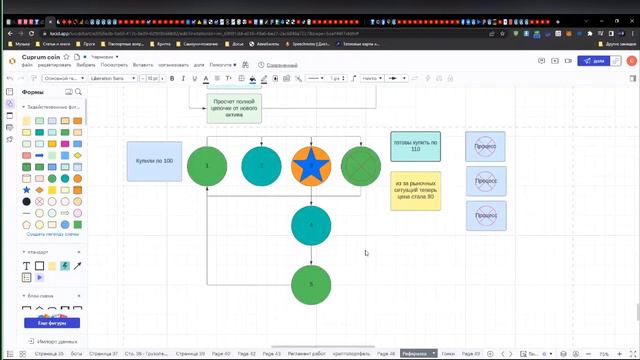Pick the yellow note shape in the Standard section
Image resolution: width=640 pixels, height=360 pixels.
pos(52,266)
